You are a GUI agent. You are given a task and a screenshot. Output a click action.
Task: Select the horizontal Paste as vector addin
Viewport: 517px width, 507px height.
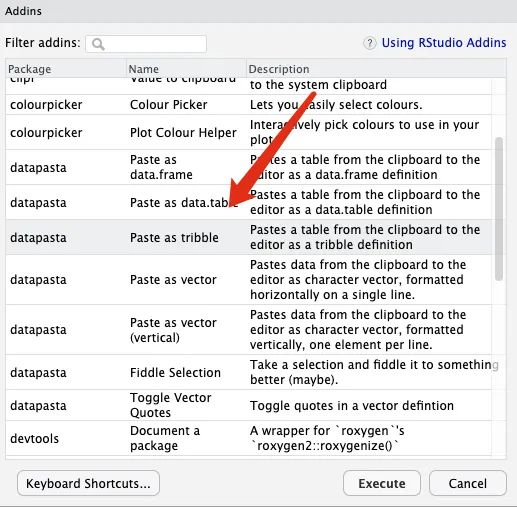(x=248, y=280)
